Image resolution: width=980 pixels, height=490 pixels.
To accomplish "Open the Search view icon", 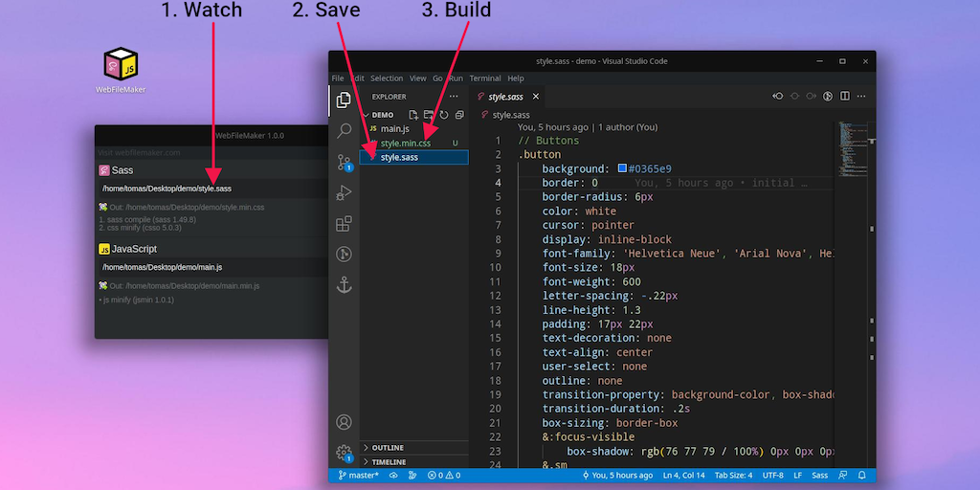I will coord(344,130).
